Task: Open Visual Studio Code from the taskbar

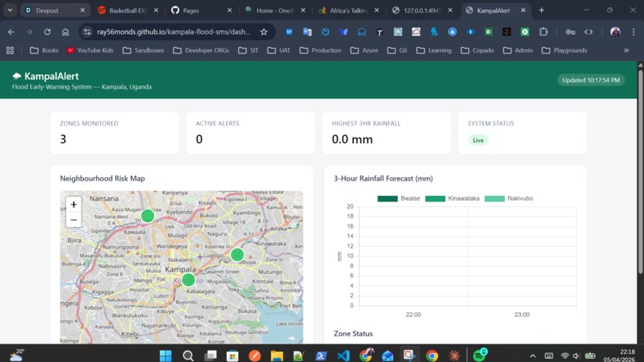Action: pos(344,355)
